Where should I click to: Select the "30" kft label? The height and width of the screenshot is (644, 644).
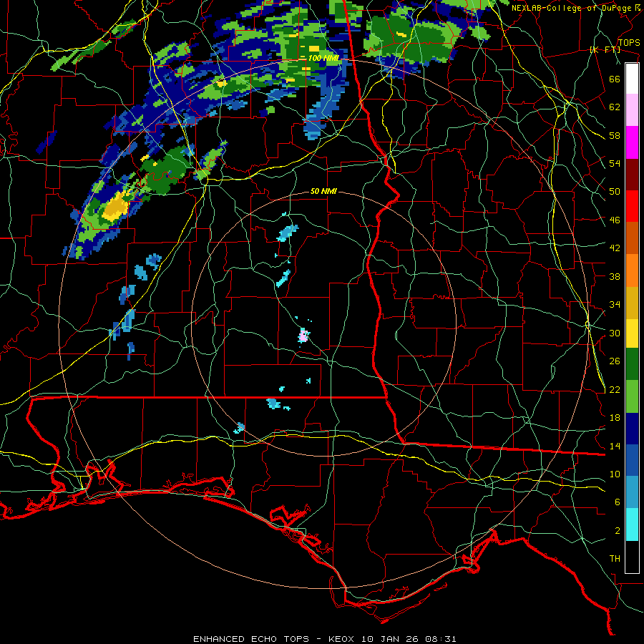coord(615,333)
